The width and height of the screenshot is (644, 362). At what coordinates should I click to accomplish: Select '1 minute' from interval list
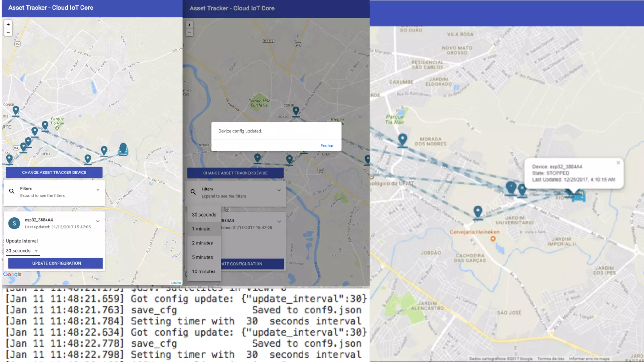[x=201, y=229]
